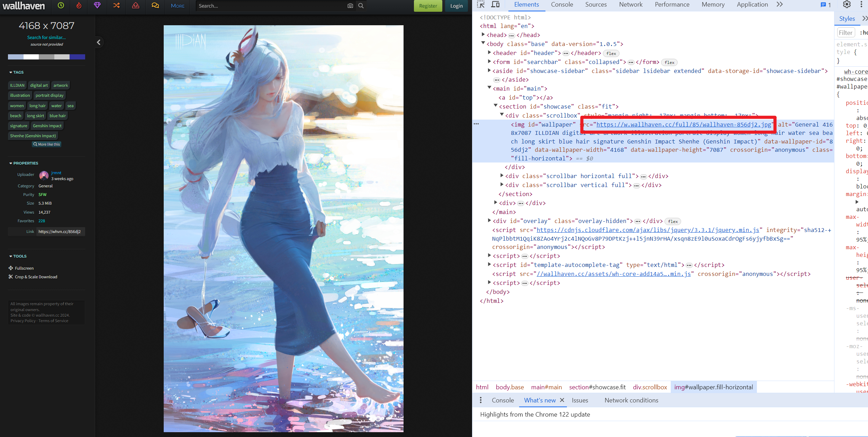Expand the header#header node triangle
The width and height of the screenshot is (868, 437).
tap(489, 53)
